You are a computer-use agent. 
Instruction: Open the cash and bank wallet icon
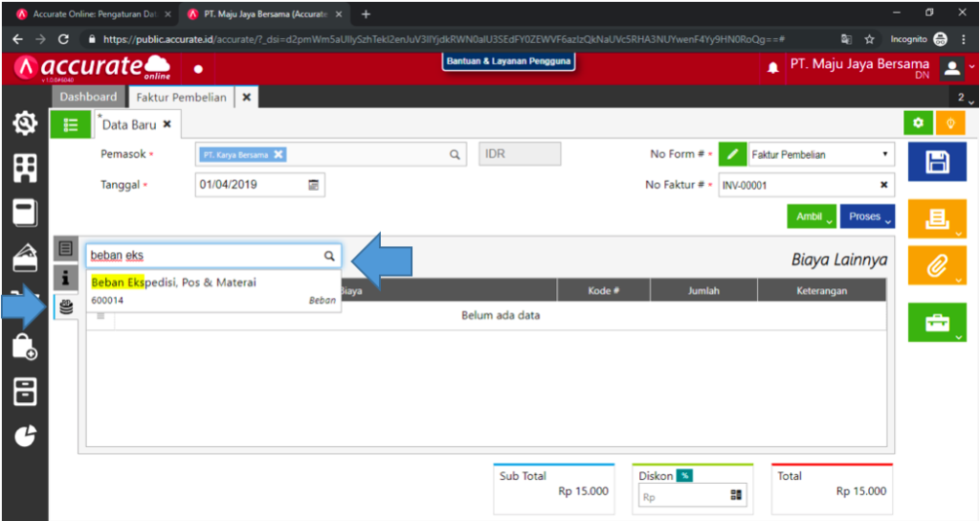(25, 258)
